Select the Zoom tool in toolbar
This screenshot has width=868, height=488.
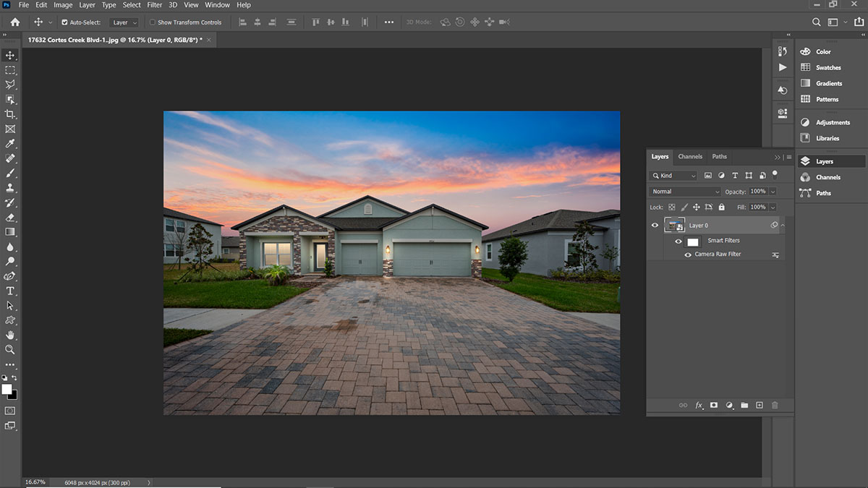[10, 349]
